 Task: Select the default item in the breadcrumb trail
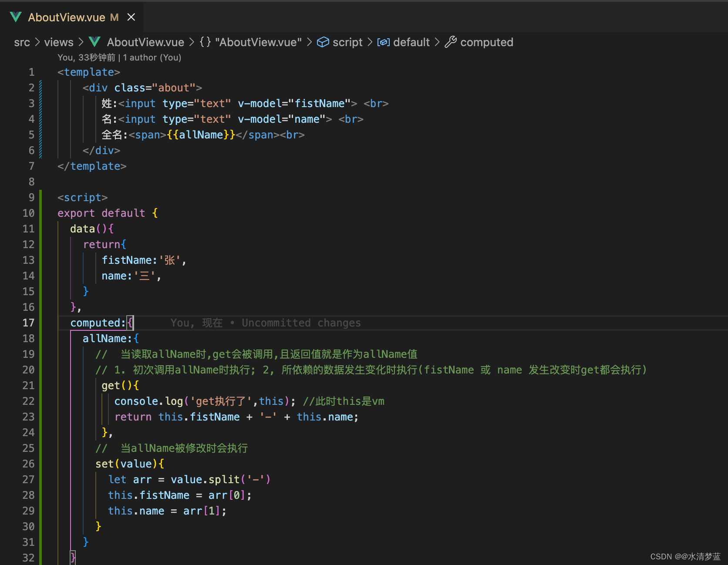pos(411,42)
